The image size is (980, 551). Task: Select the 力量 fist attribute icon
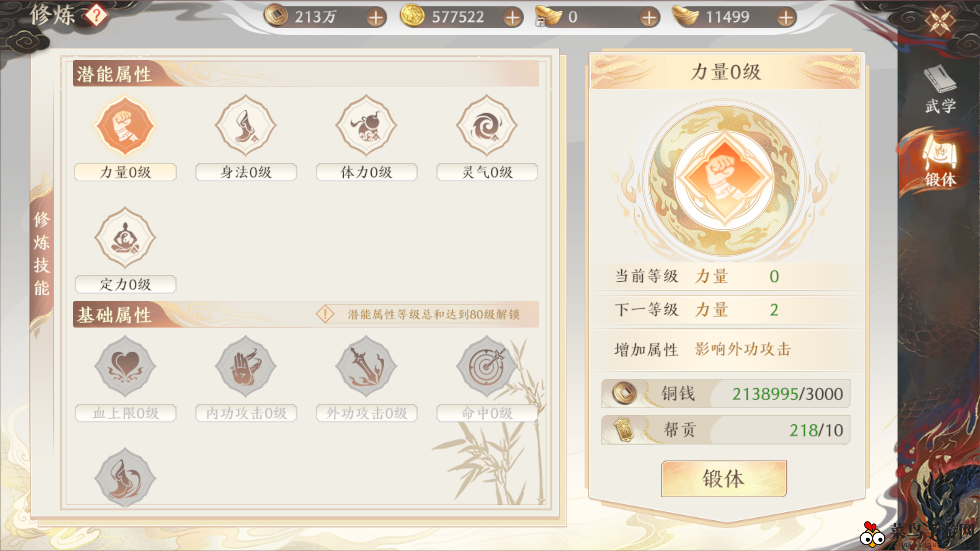click(x=125, y=126)
